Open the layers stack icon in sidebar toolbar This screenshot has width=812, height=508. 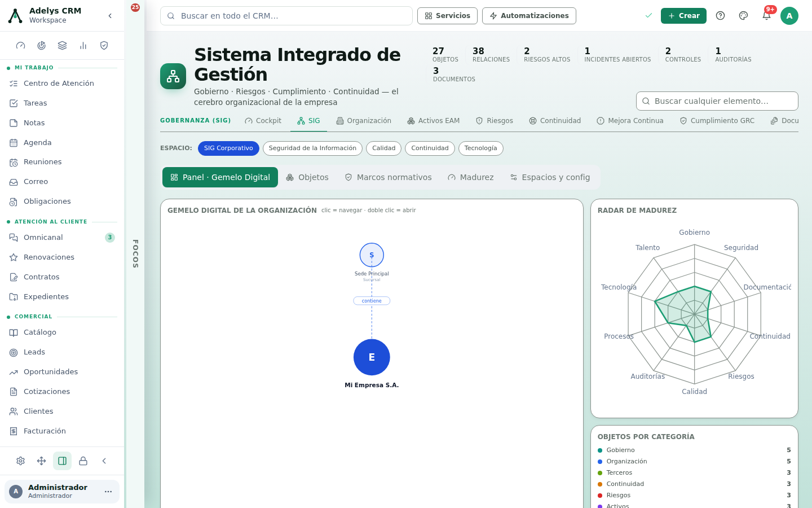coord(63,46)
